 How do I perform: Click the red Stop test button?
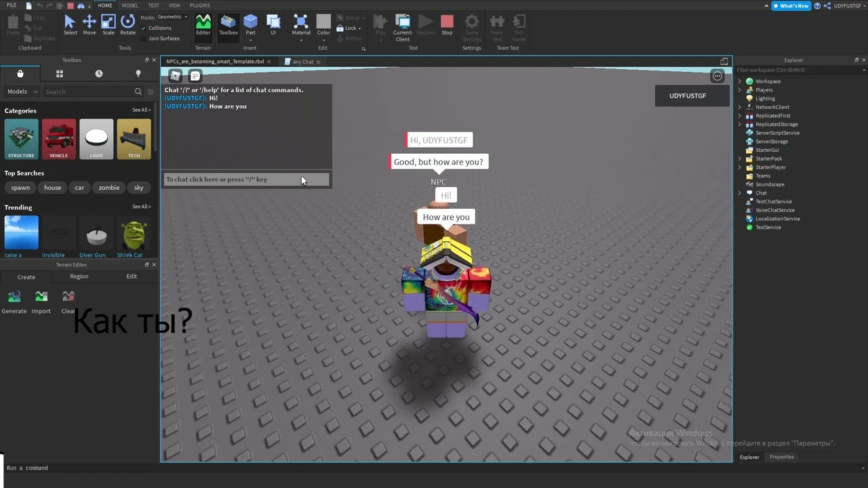point(447,25)
